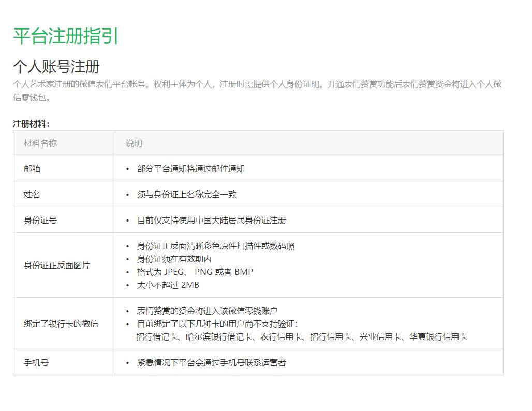
Task: Click the heading 平台注册指引
Action: 66,36
